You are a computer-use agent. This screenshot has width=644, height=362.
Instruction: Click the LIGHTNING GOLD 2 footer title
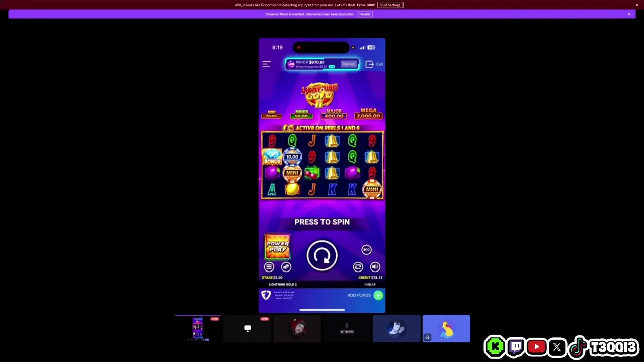click(283, 285)
